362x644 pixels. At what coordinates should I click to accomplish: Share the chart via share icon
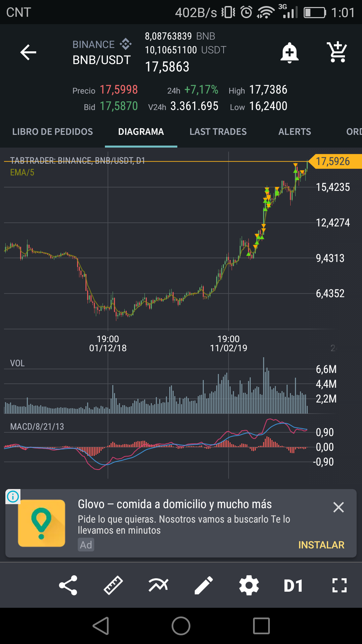click(68, 585)
